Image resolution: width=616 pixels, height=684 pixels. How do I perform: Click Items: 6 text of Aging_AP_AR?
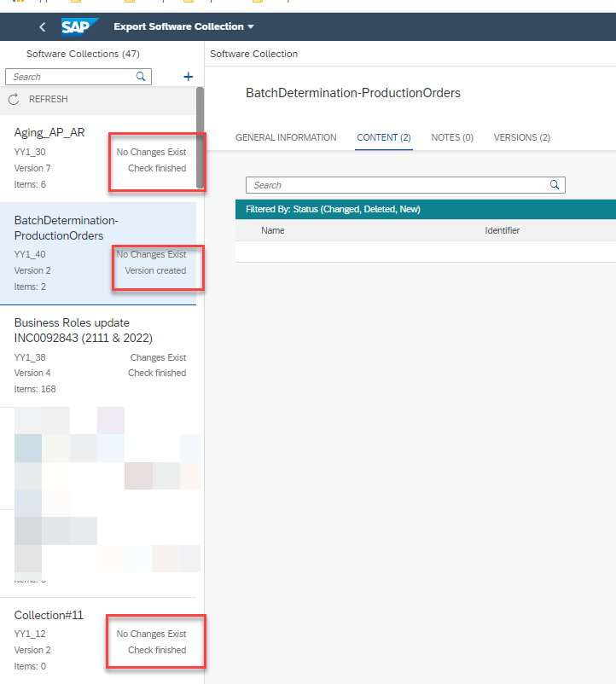tap(30, 184)
